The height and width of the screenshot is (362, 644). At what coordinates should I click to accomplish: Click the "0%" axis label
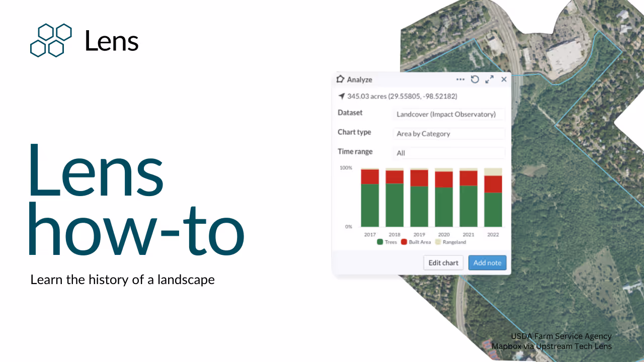click(x=348, y=227)
